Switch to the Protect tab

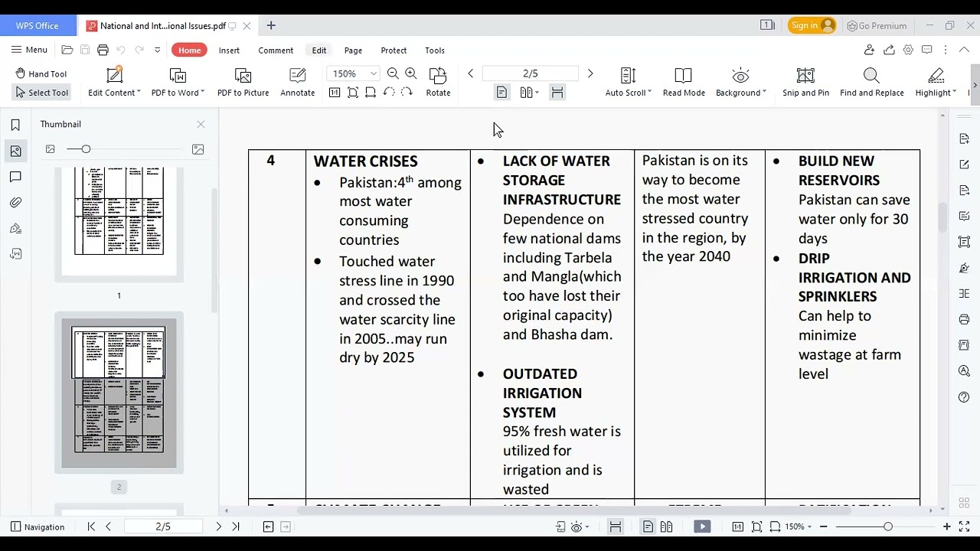click(394, 51)
